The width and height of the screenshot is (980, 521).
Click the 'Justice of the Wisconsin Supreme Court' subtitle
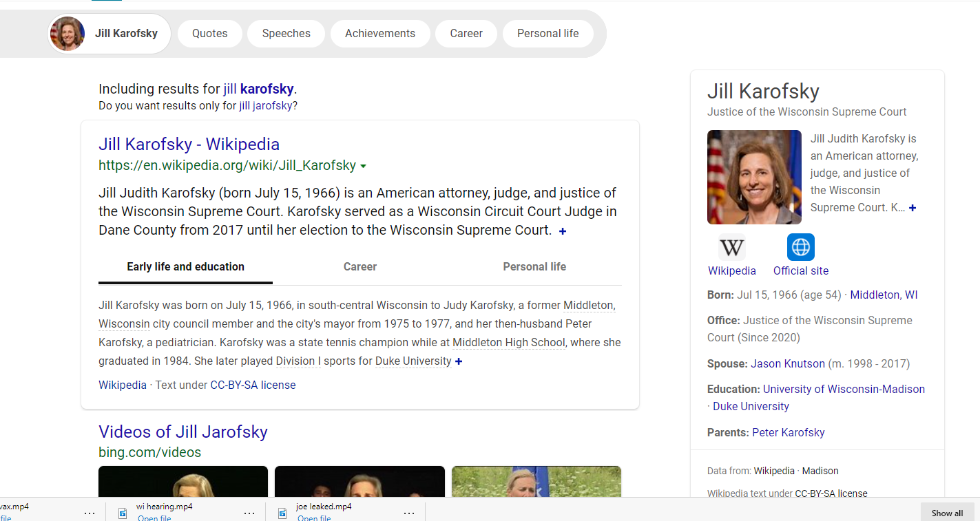click(807, 112)
